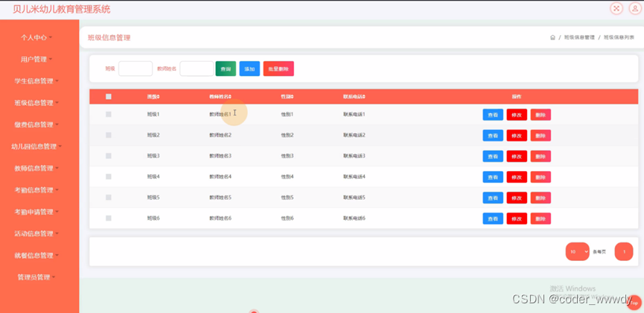Focus the 班级 search input field

click(x=136, y=68)
